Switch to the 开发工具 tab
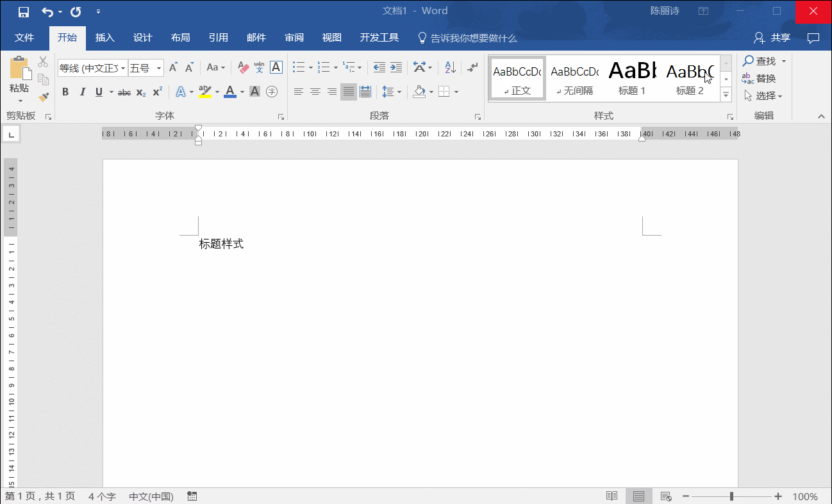Screen dimensions: 832x504 tap(379, 38)
